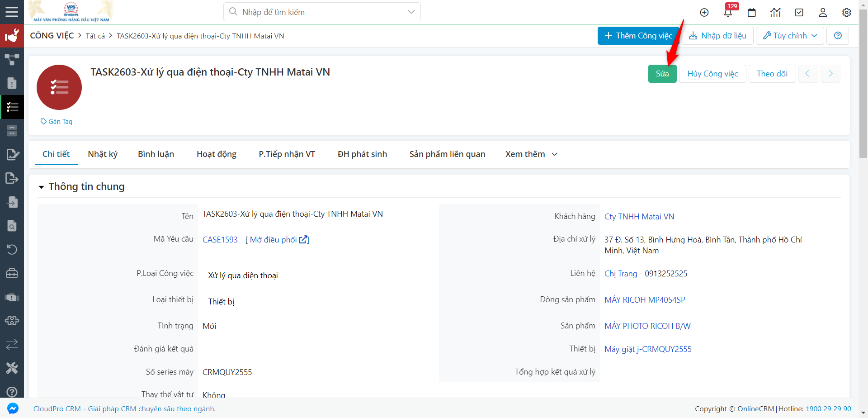The width and height of the screenshot is (868, 418).
Task: Open customer Cty TNHH Matai VN link
Action: [639, 217]
